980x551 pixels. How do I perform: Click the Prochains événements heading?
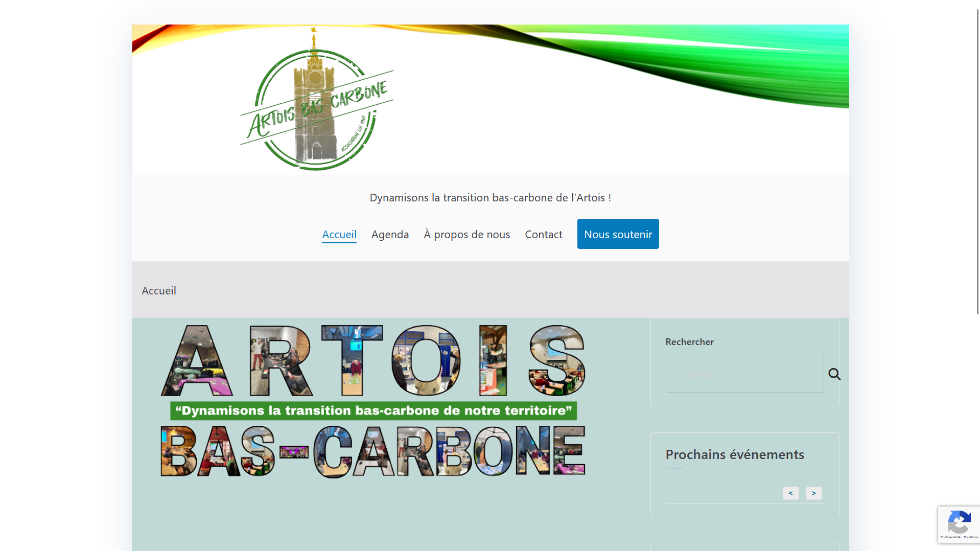734,454
